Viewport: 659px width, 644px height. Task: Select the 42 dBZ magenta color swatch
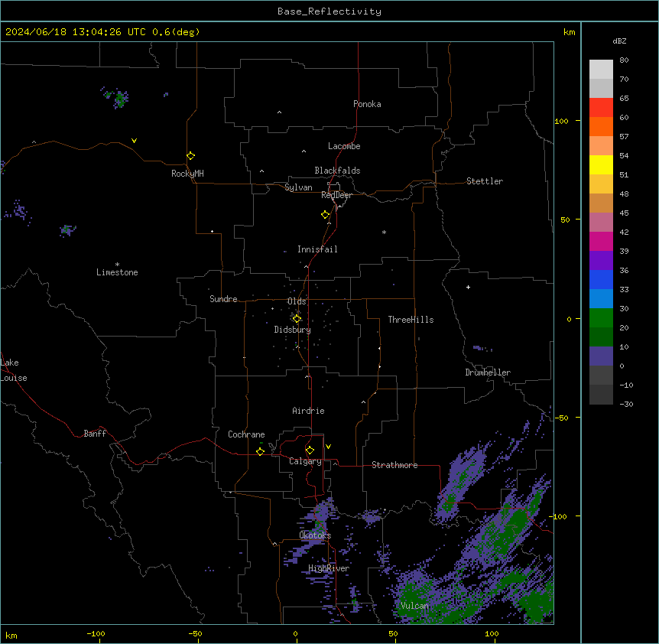pos(601,241)
